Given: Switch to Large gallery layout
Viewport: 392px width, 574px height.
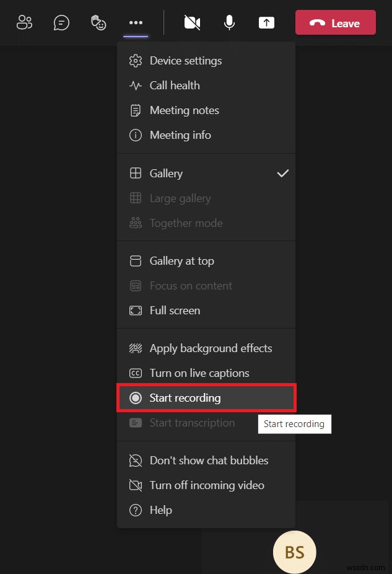Looking at the screenshot, I should pos(181,198).
